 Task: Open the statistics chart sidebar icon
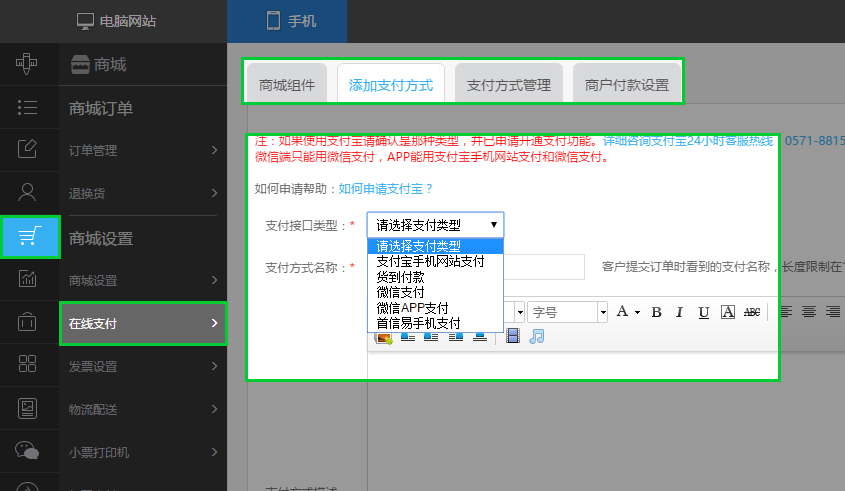[x=29, y=279]
